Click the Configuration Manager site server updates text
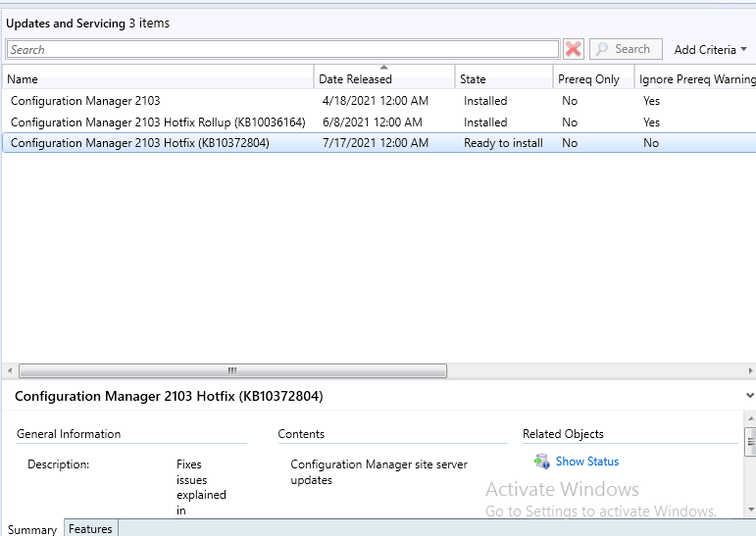 coord(378,472)
